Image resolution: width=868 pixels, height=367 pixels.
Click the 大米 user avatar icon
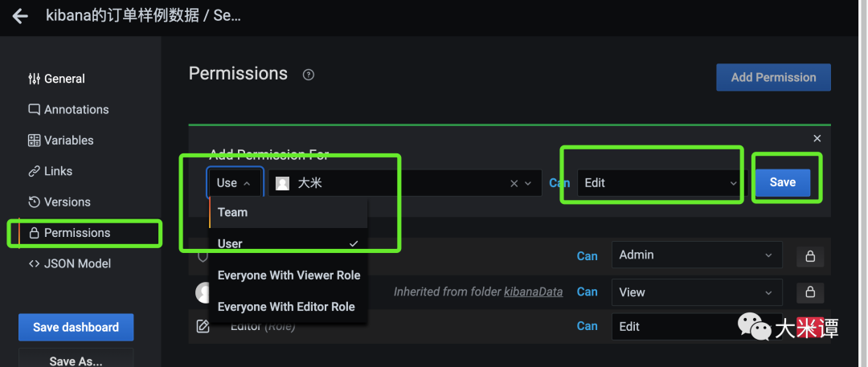pos(282,183)
